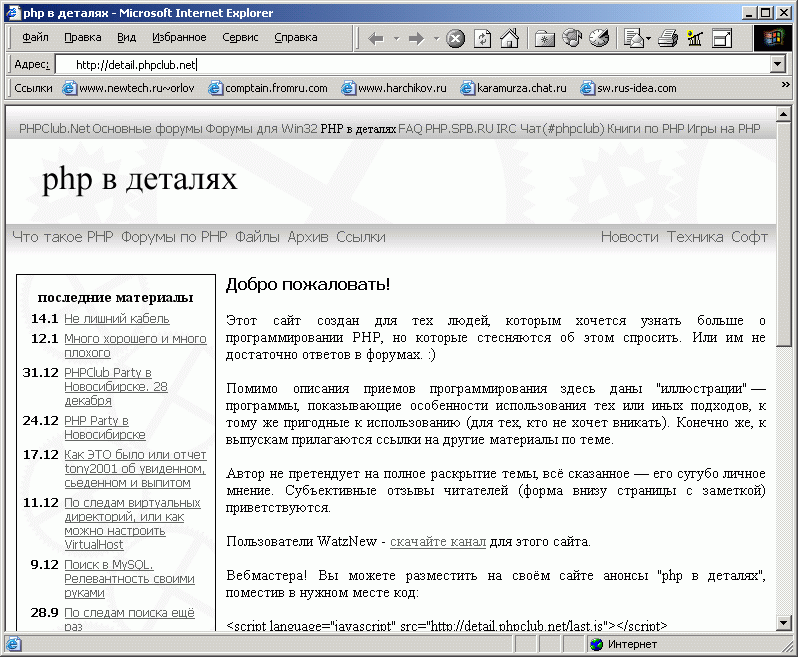Click the Stop loading icon

pyautogui.click(x=455, y=39)
